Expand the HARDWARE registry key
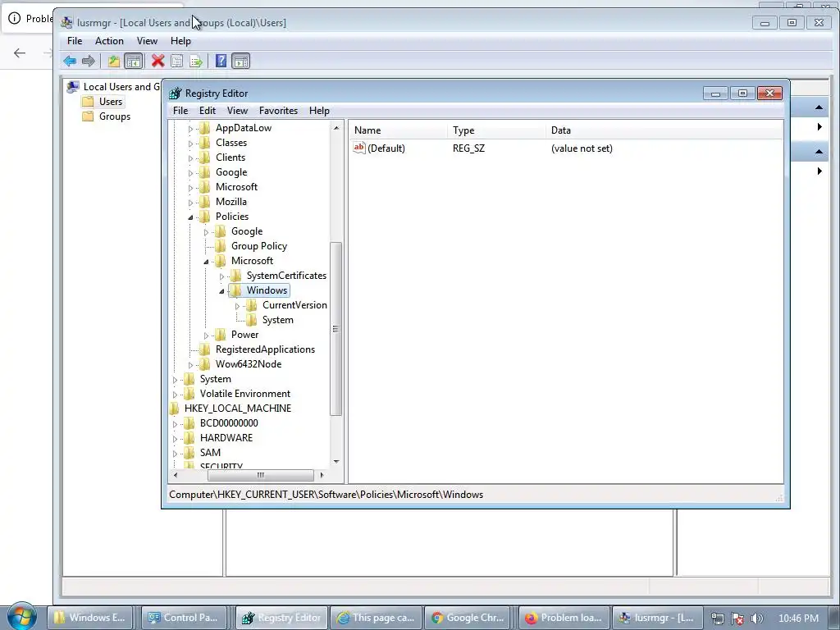Image resolution: width=840 pixels, height=630 pixels. 175,439
